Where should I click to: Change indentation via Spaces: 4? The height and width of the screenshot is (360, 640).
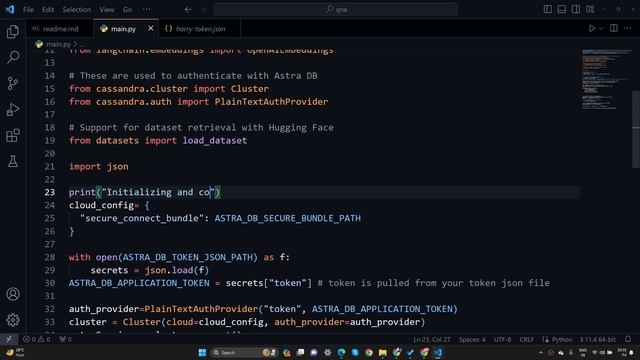(472, 339)
